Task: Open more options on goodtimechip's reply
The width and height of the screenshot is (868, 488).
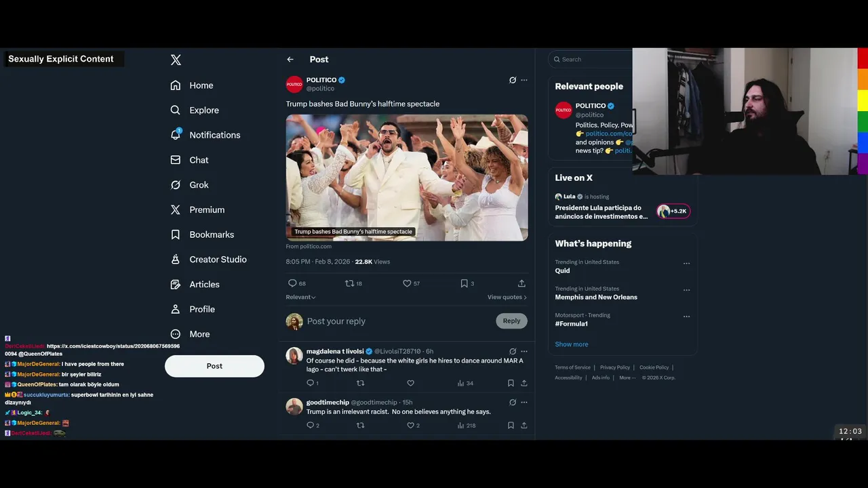Action: click(x=524, y=403)
